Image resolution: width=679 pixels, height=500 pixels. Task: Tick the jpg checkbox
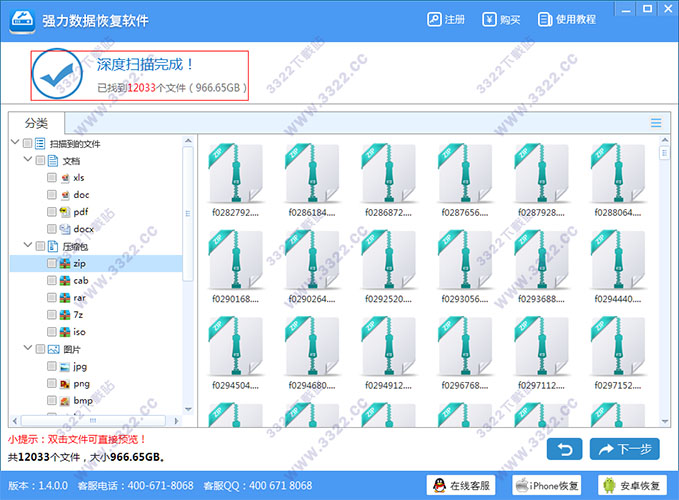click(52, 367)
